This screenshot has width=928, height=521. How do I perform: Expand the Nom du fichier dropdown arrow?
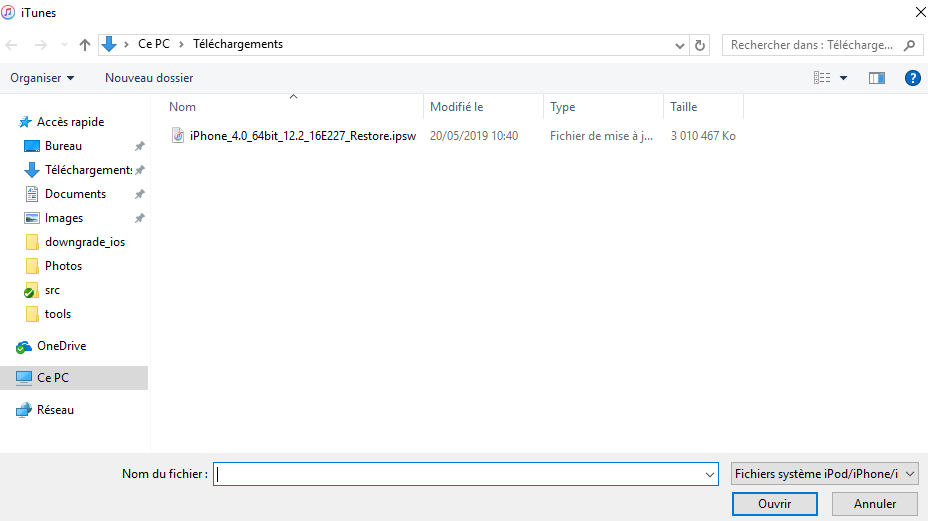(710, 474)
